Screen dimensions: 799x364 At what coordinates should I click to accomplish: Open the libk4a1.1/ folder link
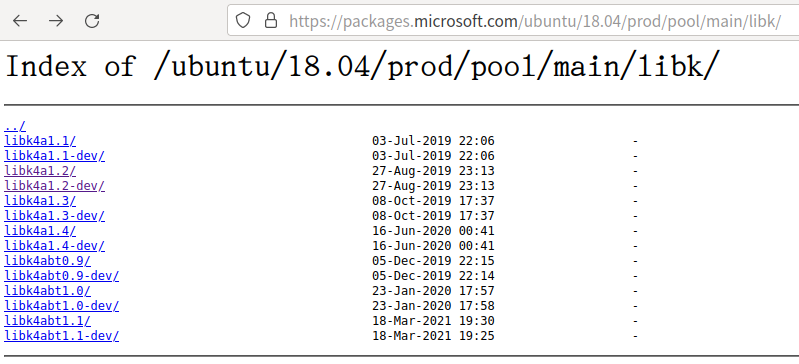(40, 141)
